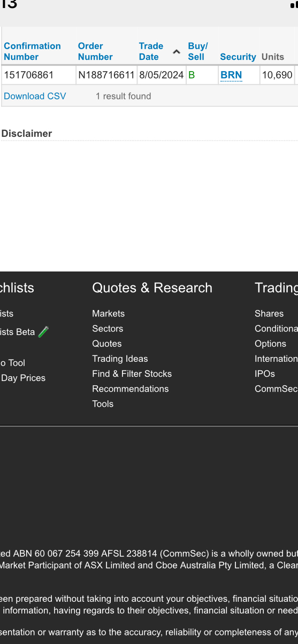The width and height of the screenshot is (298, 644).
Task: Go to Quotes page
Action: 107,344
